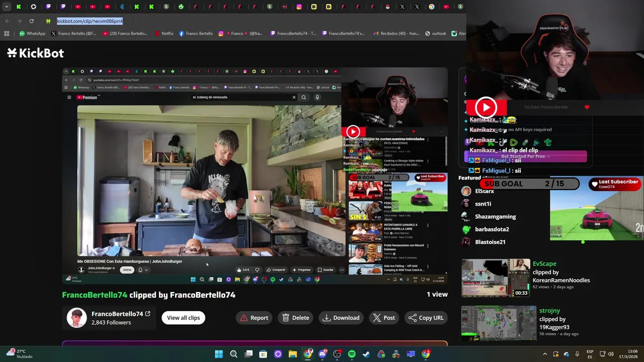Copy the clip URL
The height and width of the screenshot is (362, 644).
pyautogui.click(x=426, y=318)
